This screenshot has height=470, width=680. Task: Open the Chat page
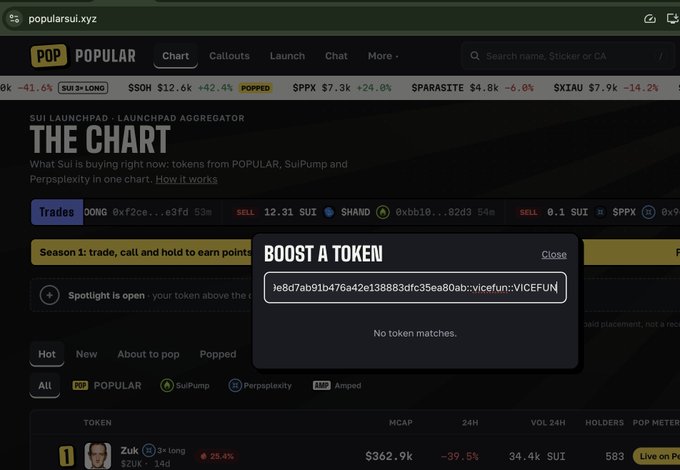coord(336,56)
